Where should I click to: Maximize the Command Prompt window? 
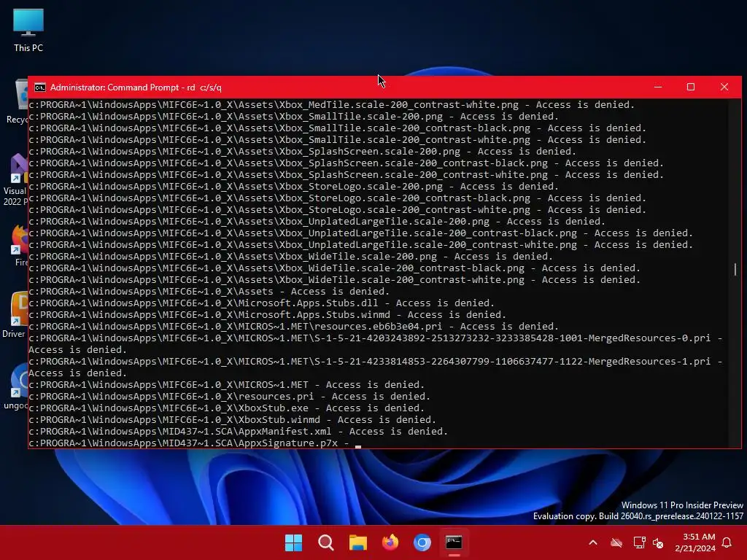coord(691,87)
